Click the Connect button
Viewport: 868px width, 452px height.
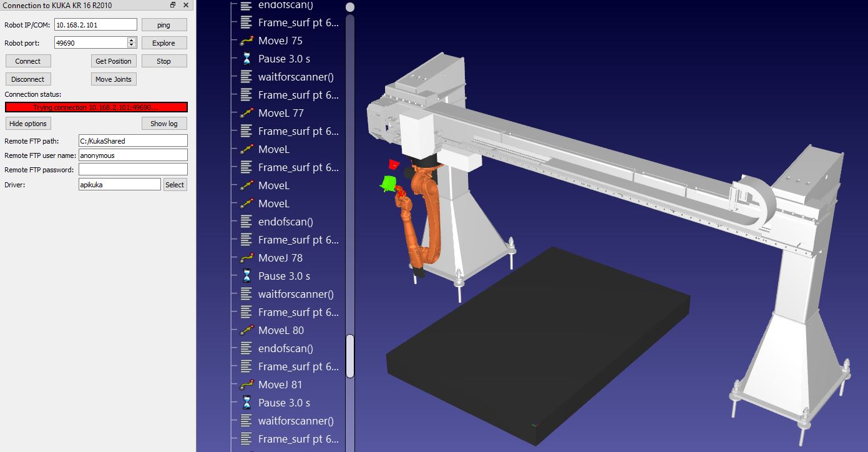click(27, 61)
